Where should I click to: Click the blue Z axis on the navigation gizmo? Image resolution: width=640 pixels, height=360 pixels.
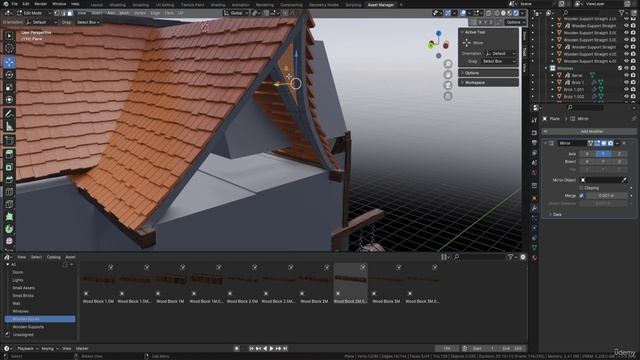coord(438,33)
